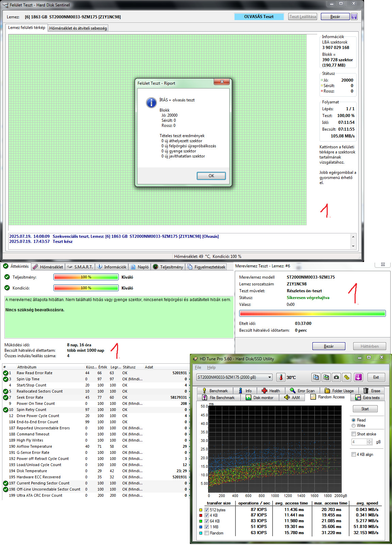
Task: Enable the Short stroke checkbox
Action: [354, 434]
